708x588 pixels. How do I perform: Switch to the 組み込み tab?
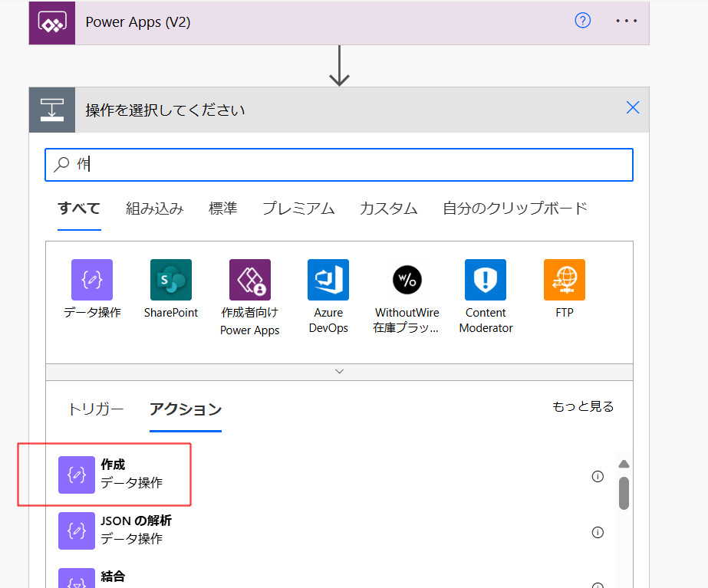point(155,209)
